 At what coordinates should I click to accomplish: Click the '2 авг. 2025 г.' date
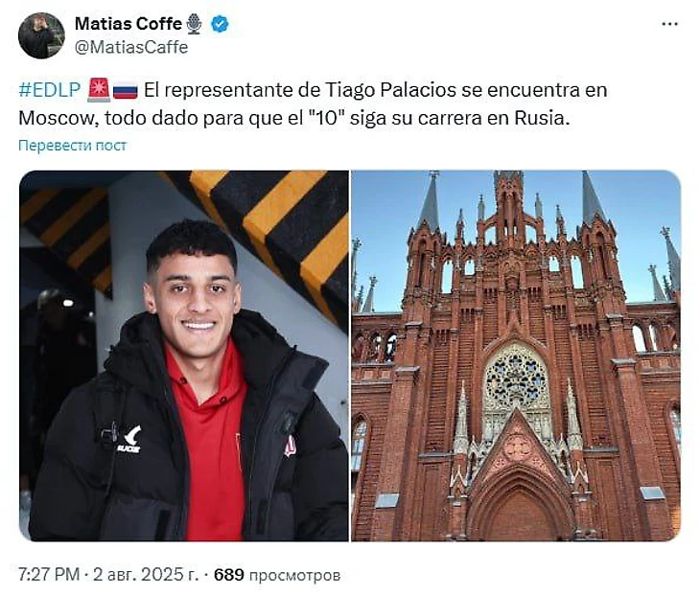point(145,575)
